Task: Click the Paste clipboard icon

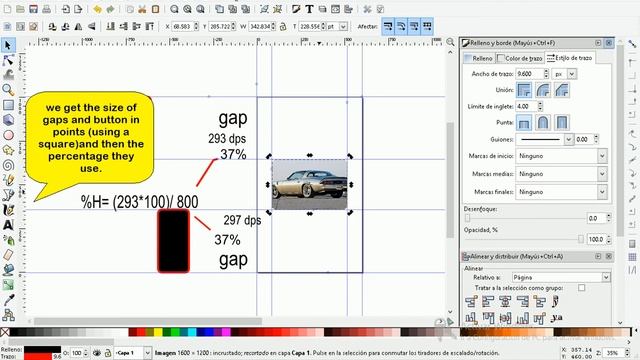Action: point(155,9)
